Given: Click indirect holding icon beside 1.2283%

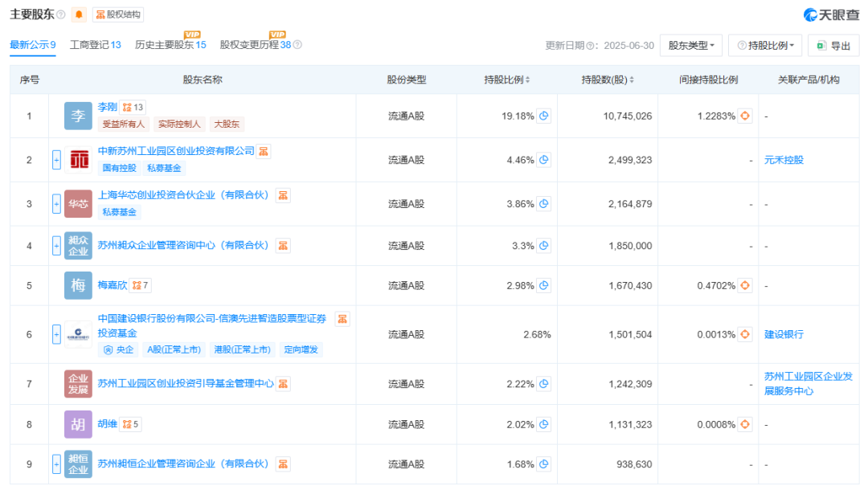Looking at the screenshot, I should [x=745, y=116].
